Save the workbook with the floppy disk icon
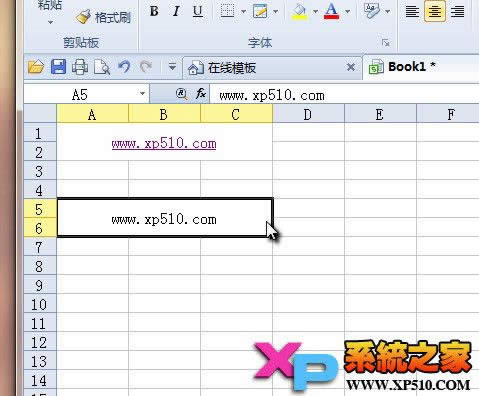 pyautogui.click(x=58, y=67)
